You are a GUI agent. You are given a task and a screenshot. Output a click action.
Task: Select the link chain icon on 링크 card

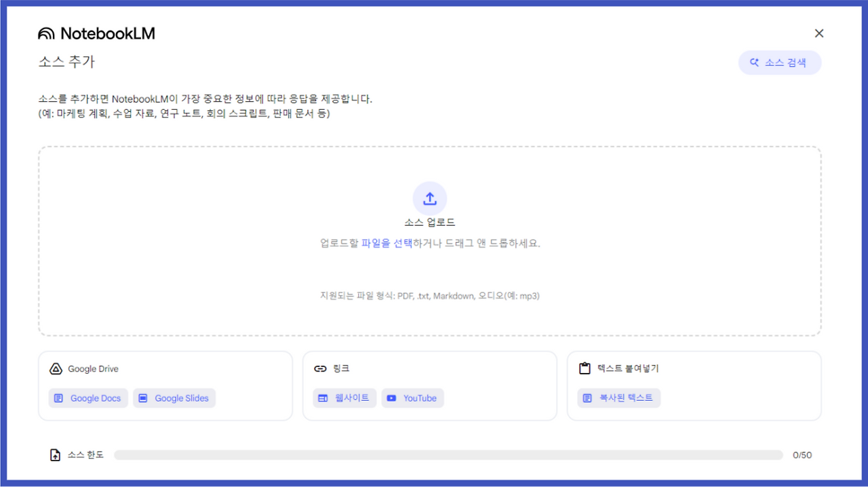[x=319, y=368]
